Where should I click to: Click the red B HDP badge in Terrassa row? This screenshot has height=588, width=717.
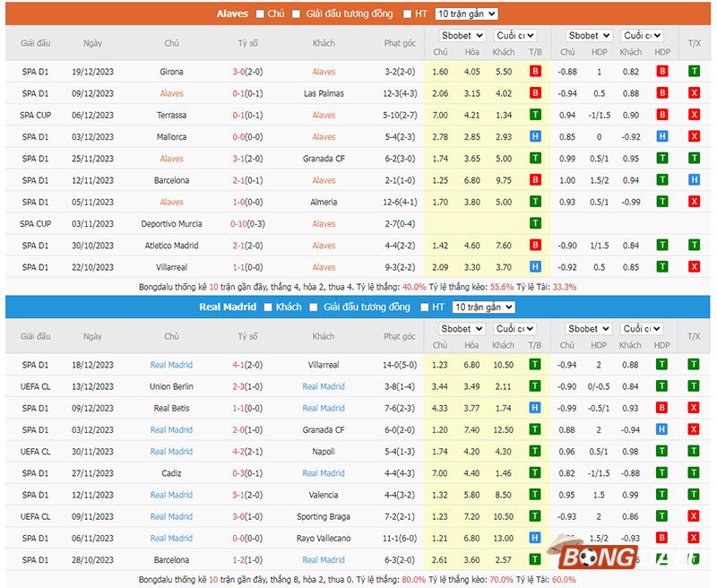pyautogui.click(x=662, y=115)
